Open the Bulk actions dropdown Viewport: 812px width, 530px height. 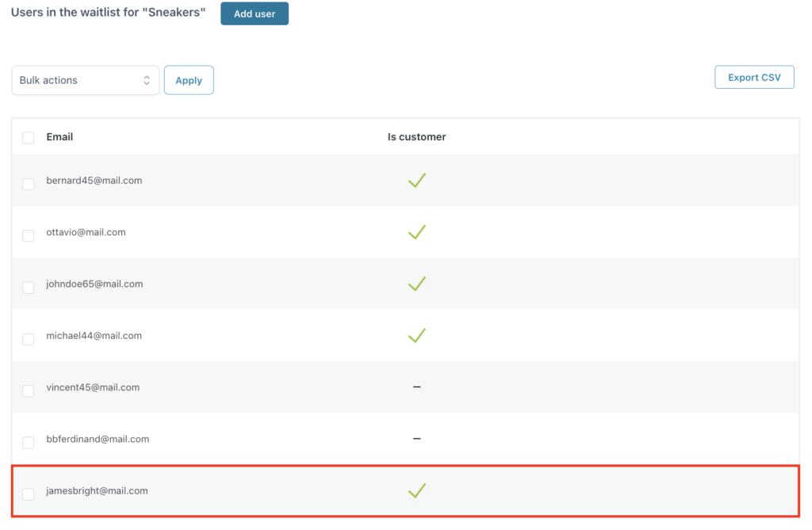coord(86,80)
